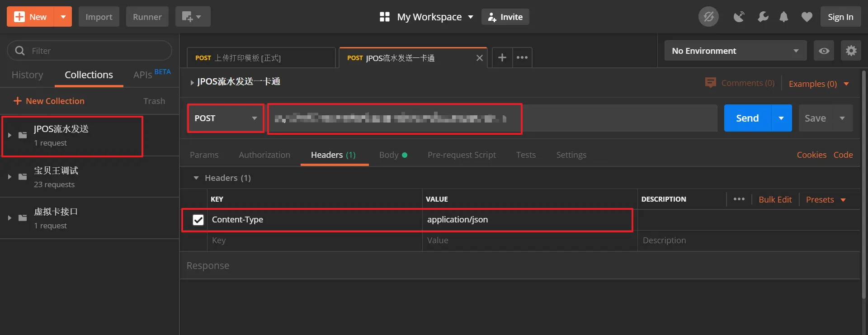
Task: Switch to the History tab
Action: tap(28, 75)
